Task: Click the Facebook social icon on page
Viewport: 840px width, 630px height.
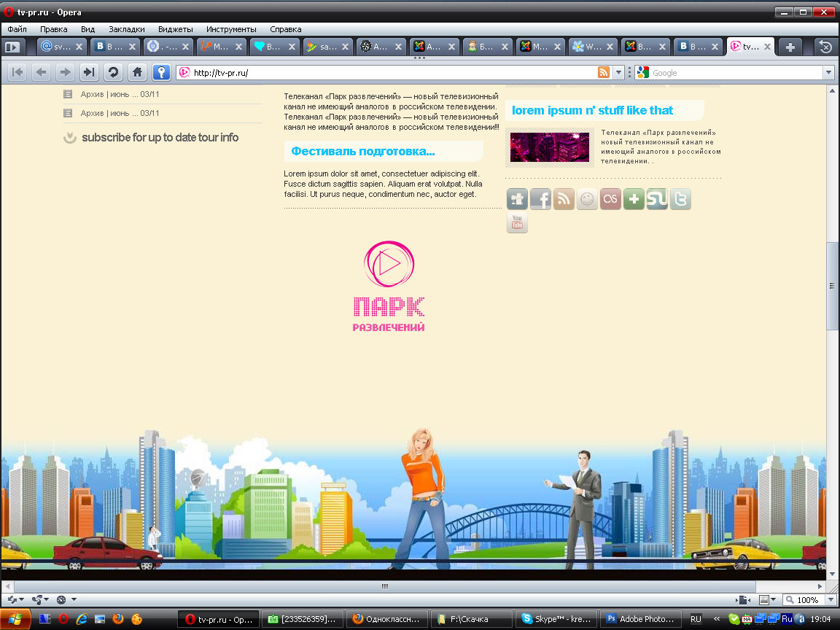Action: 540,199
